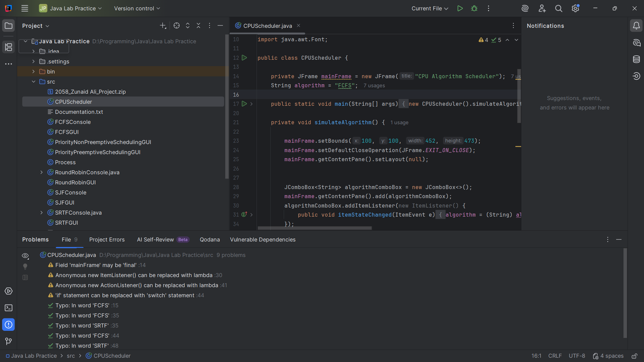Screen dimensions: 644x362
Task: Start debugging using the bug icon
Action: click(x=474, y=8)
